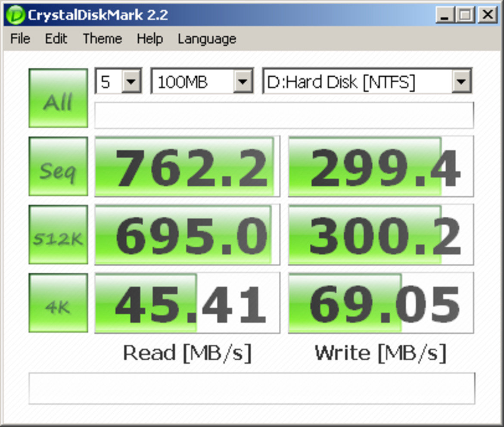Start the sequential read/write test

pos(58,166)
